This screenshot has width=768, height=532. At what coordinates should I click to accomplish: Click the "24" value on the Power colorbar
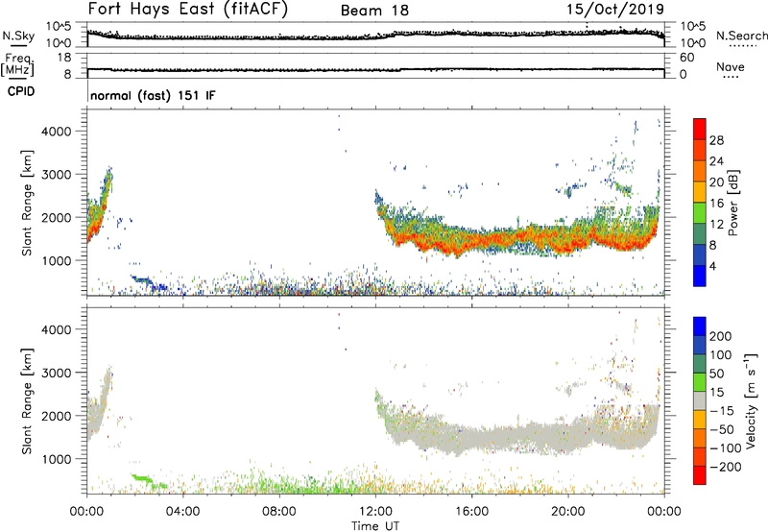point(716,161)
